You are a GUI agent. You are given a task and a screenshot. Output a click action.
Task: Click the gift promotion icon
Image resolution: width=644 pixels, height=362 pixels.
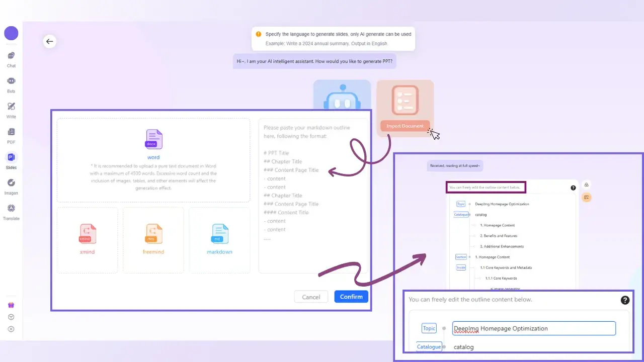(11, 305)
